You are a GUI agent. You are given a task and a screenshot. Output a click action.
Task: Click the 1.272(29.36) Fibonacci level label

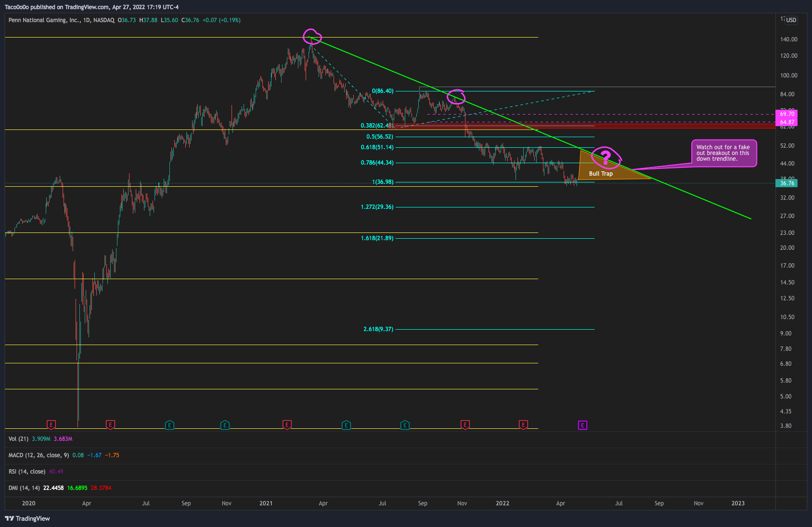click(x=377, y=207)
